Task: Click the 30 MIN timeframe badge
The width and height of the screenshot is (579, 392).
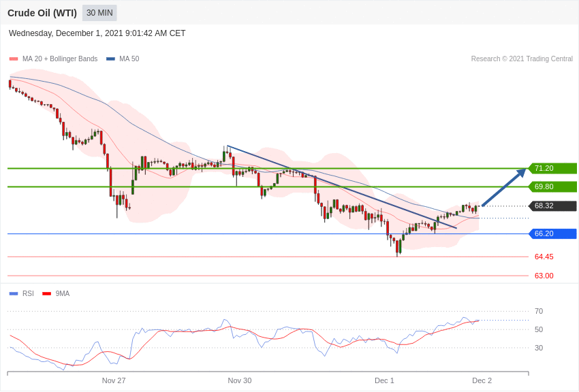Action: [x=99, y=13]
